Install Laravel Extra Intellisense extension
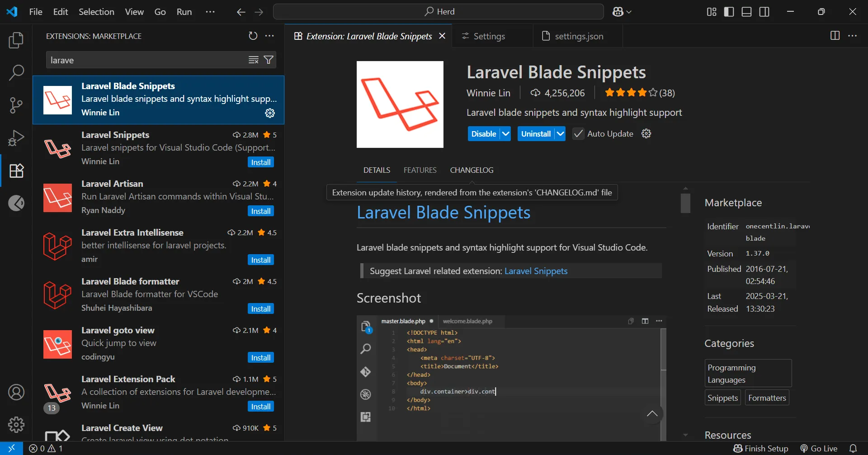868x455 pixels. 261,260
